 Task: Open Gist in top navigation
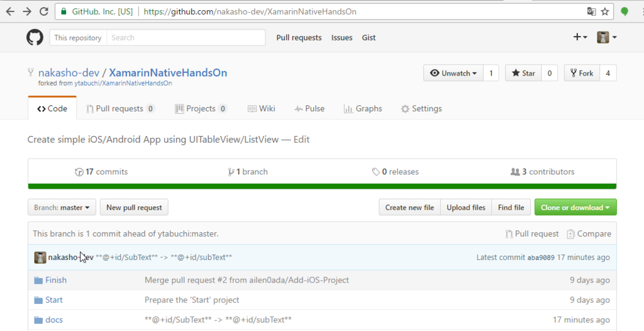[369, 37]
